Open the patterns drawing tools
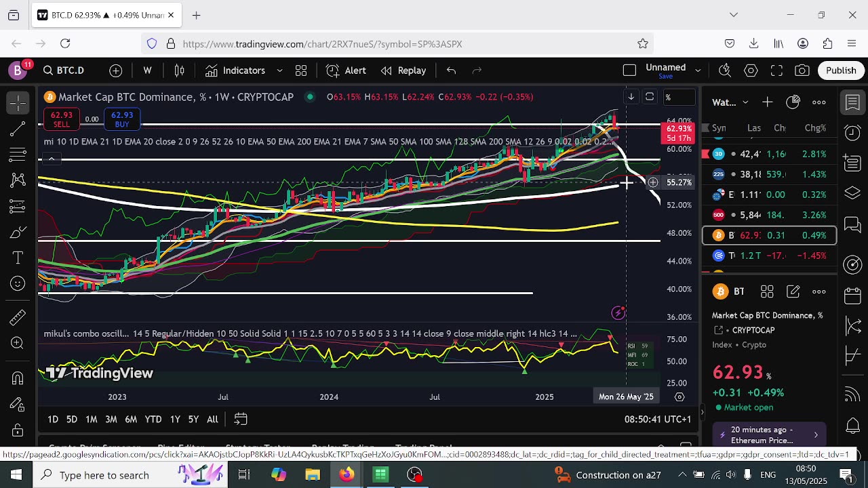 pyautogui.click(x=18, y=180)
